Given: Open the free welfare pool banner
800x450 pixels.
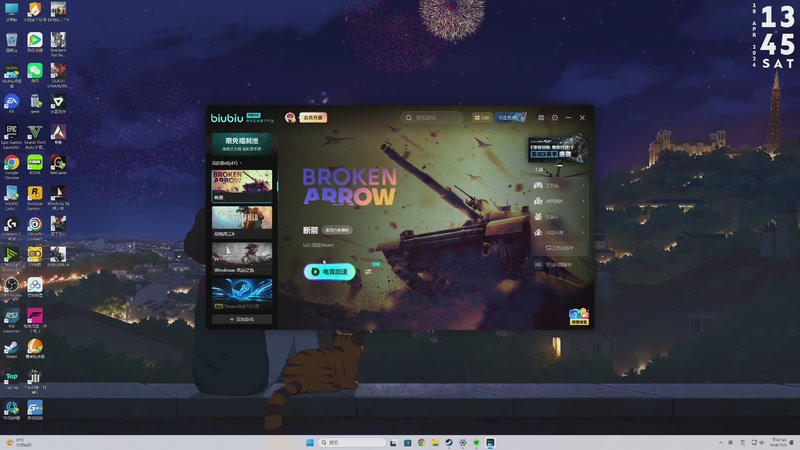Looking at the screenshot, I should click(242, 143).
